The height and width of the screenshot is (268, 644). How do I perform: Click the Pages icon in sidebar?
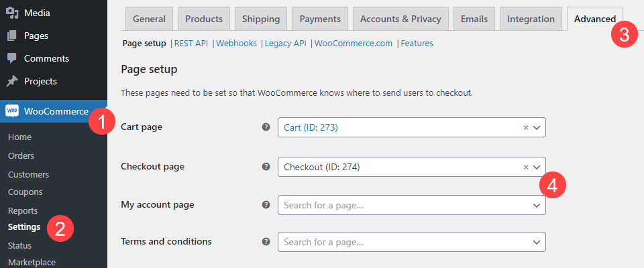[x=12, y=36]
